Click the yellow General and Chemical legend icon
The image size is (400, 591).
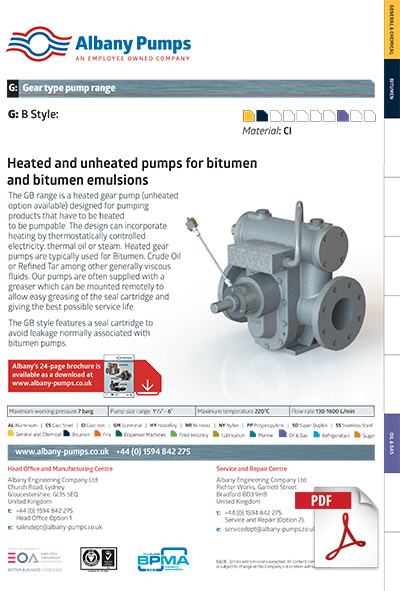[11, 434]
